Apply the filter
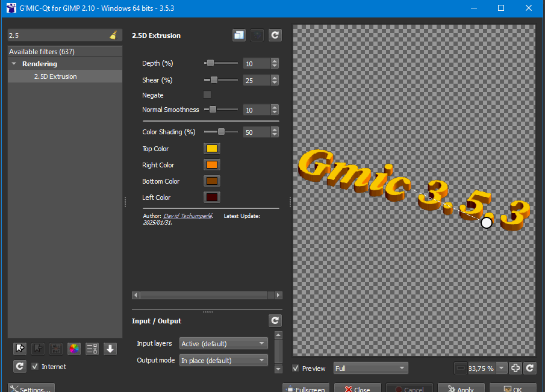545x392 pixels. click(x=461, y=388)
